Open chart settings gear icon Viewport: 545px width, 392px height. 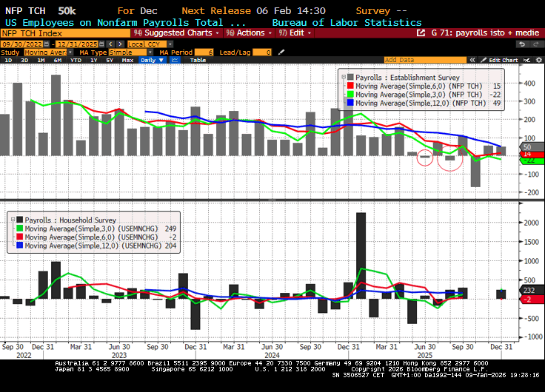click(537, 60)
